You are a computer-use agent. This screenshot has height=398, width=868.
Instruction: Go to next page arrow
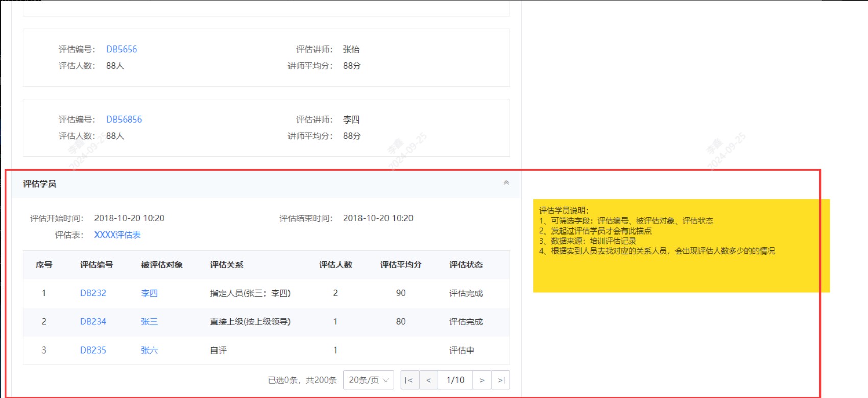click(x=481, y=380)
